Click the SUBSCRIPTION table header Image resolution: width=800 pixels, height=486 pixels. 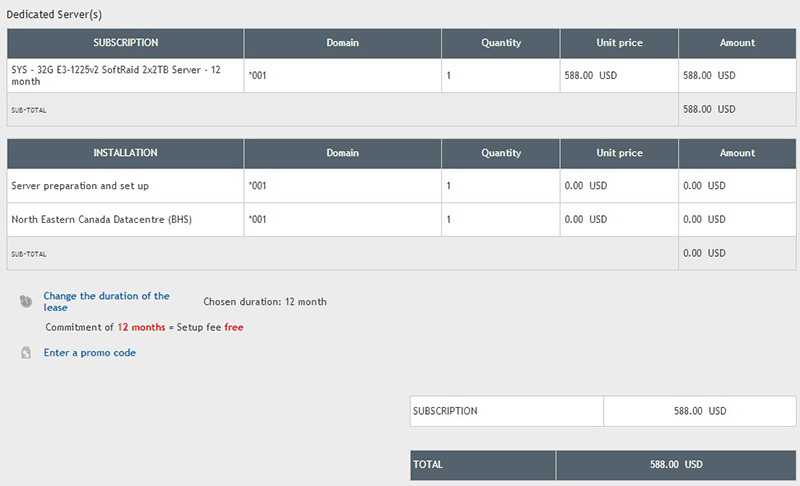coord(126,43)
